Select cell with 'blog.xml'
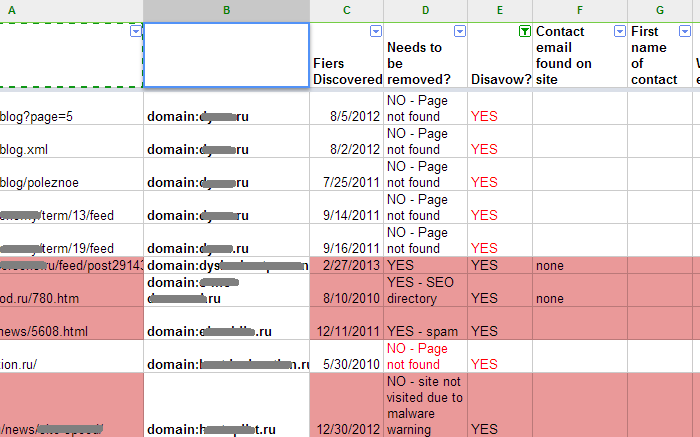 click(x=71, y=141)
